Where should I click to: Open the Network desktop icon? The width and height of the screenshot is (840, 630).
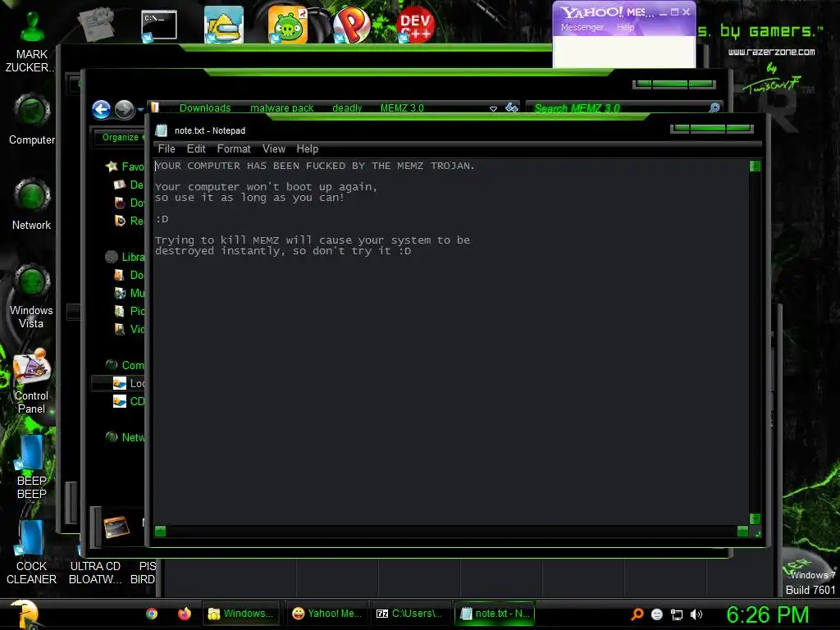pyautogui.click(x=32, y=204)
